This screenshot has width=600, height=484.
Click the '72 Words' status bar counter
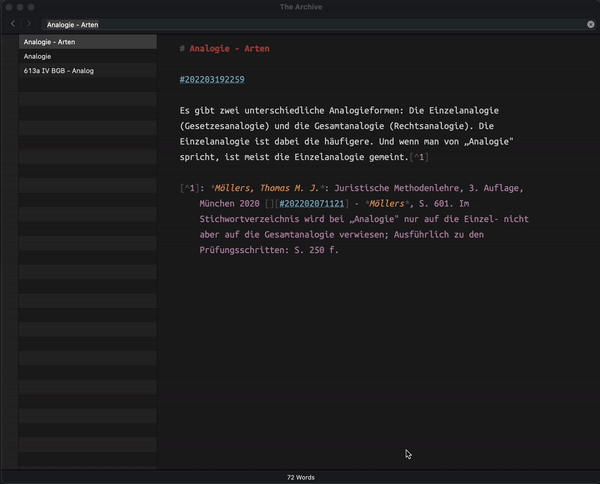(x=301, y=477)
